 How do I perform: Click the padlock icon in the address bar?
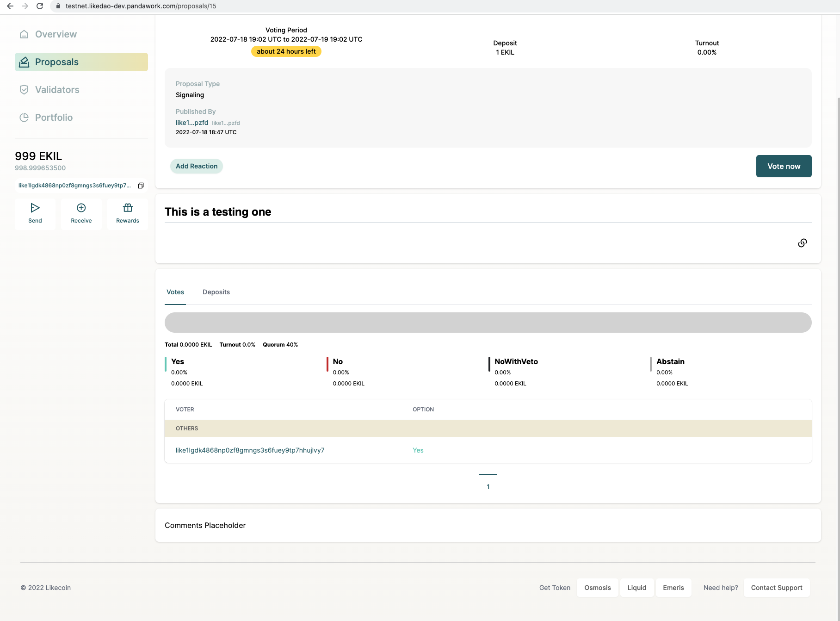tap(58, 6)
